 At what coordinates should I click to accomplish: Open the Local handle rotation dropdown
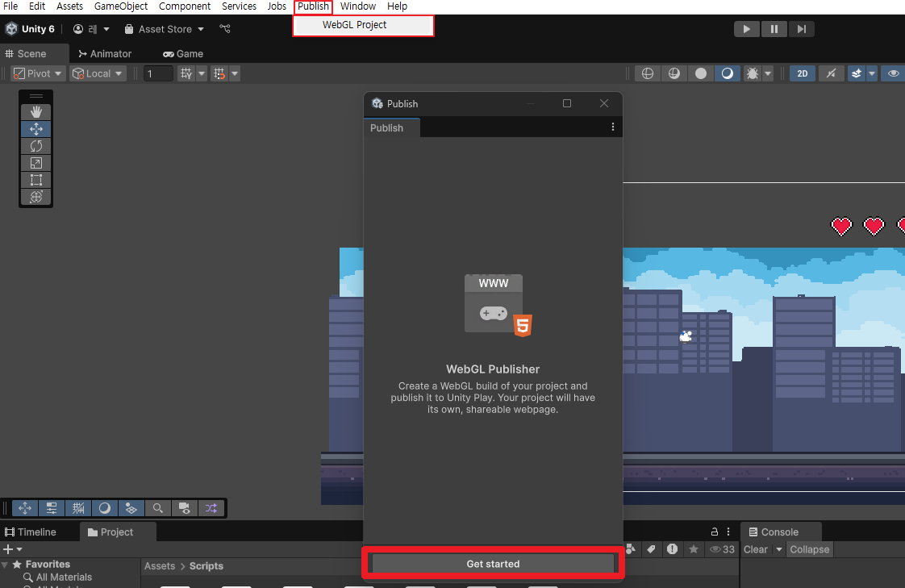[x=98, y=73]
